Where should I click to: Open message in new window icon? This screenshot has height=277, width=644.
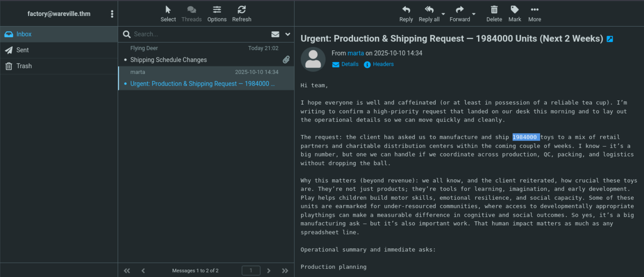[610, 39]
